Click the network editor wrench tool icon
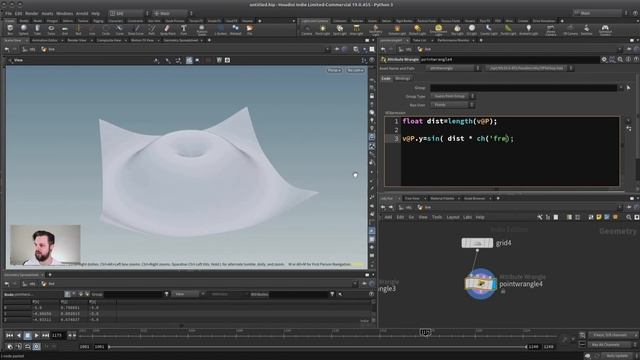The width and height of the screenshot is (640, 360). 540,218
